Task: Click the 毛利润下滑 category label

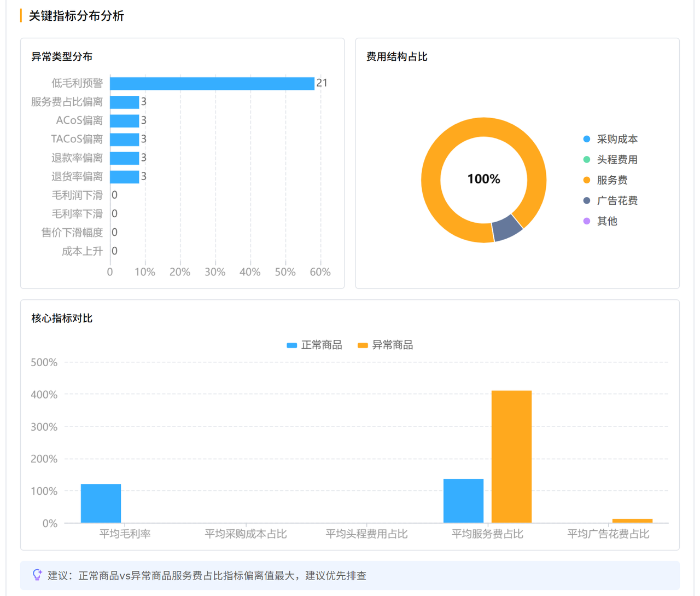Action: [x=77, y=195]
